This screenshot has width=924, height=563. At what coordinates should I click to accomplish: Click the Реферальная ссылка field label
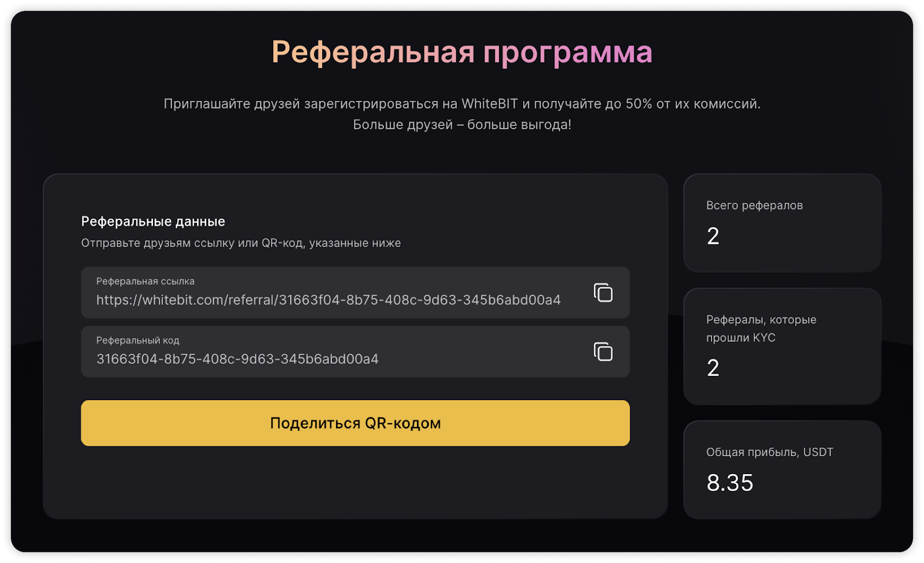tap(145, 281)
